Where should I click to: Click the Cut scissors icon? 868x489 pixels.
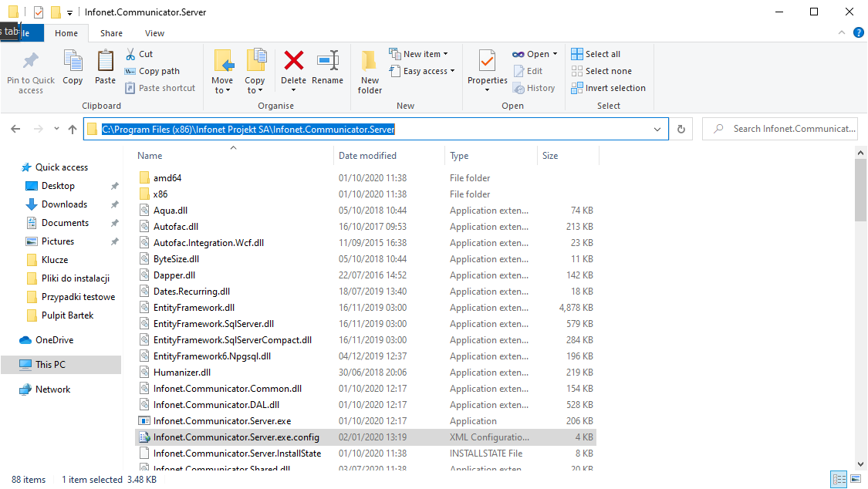point(130,54)
